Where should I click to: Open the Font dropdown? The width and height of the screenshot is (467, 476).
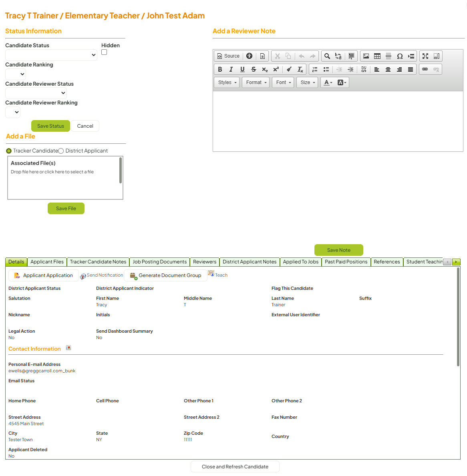coord(283,82)
